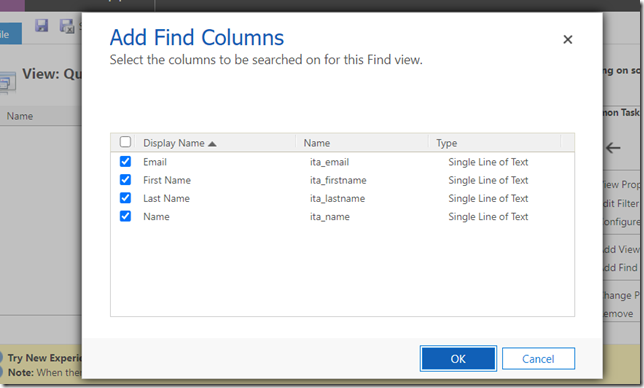This screenshot has height=388, width=644.
Task: Click the Save and Close icon in toolbar
Action: pos(67,26)
